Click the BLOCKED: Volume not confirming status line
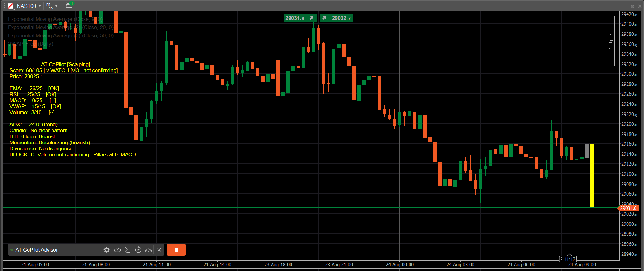This screenshot has width=644, height=271. (73, 154)
